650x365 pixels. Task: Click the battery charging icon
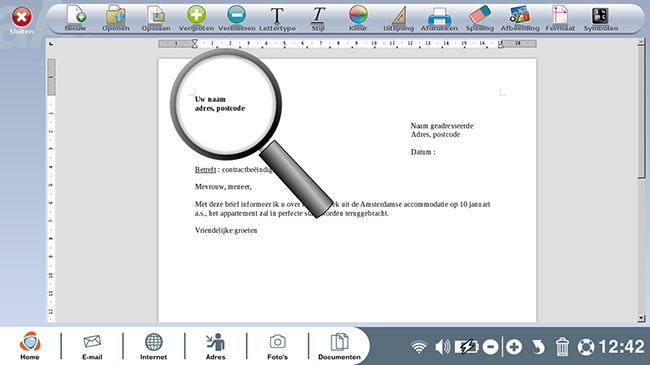467,347
